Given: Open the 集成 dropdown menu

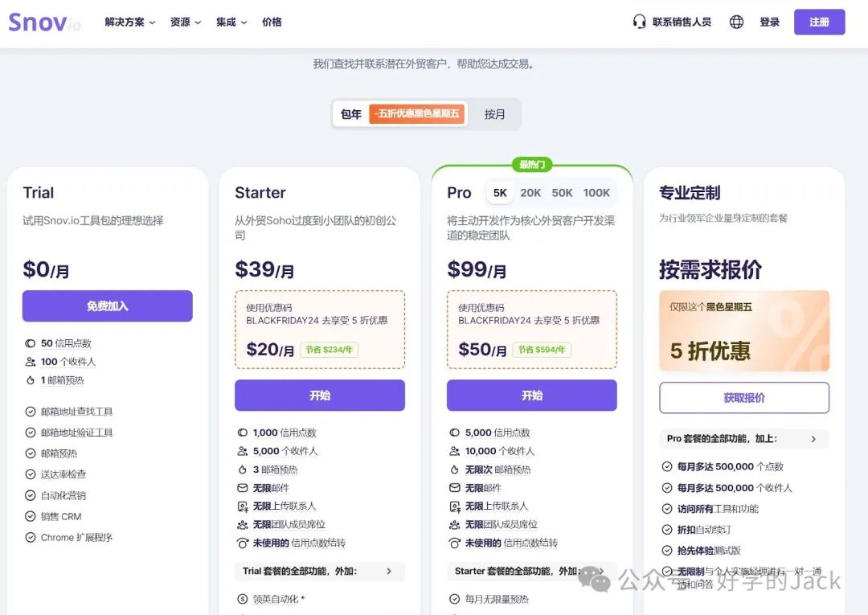Looking at the screenshot, I should 231,23.
